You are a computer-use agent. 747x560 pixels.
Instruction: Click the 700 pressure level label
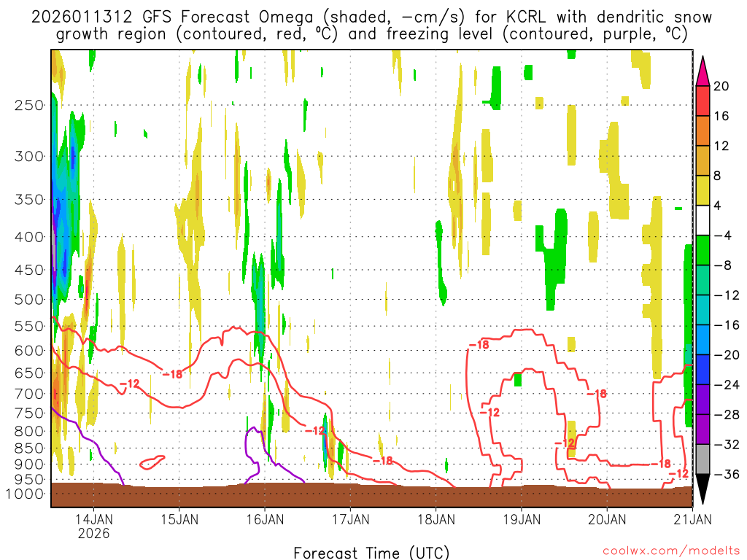click(29, 394)
